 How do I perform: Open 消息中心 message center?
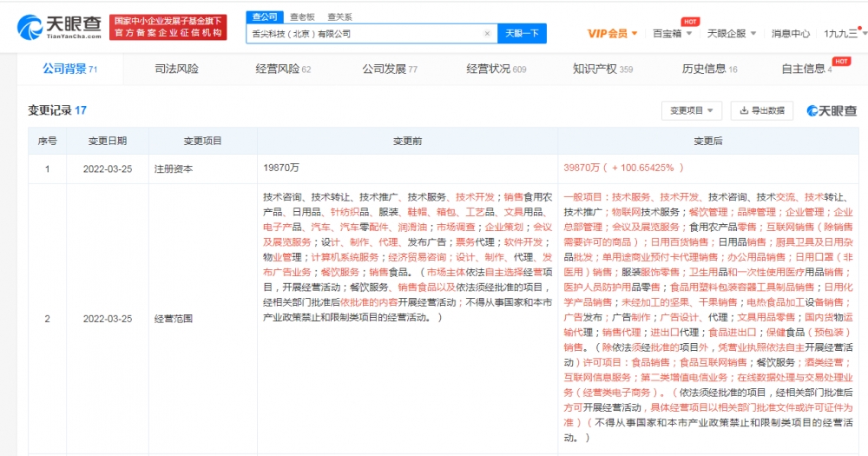pyautogui.click(x=791, y=34)
